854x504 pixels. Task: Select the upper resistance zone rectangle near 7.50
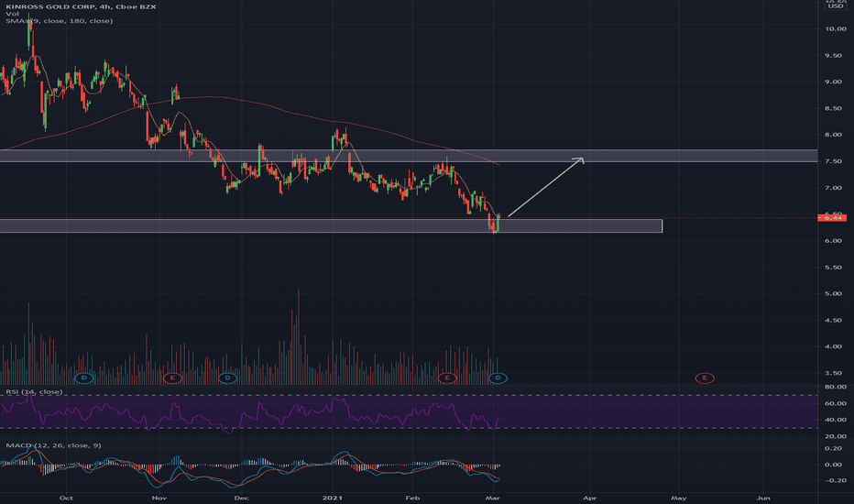[409, 156]
